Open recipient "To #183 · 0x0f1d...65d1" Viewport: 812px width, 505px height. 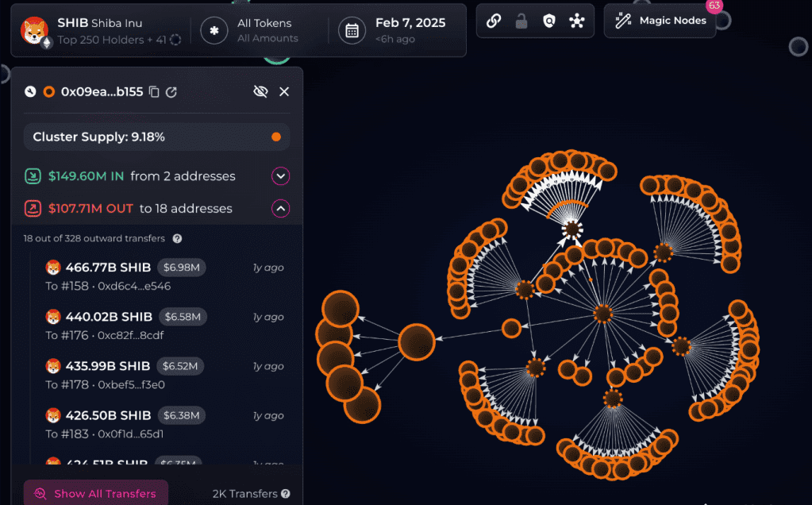tap(105, 434)
